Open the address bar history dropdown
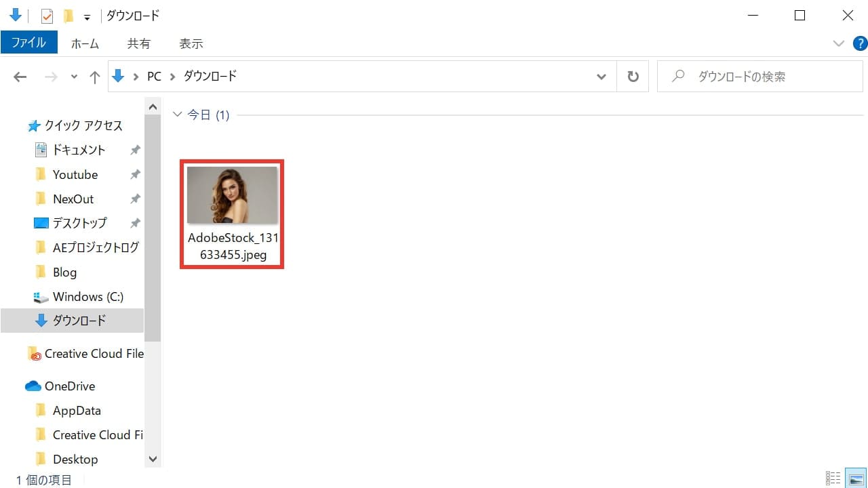The image size is (868, 488). pyautogui.click(x=601, y=77)
